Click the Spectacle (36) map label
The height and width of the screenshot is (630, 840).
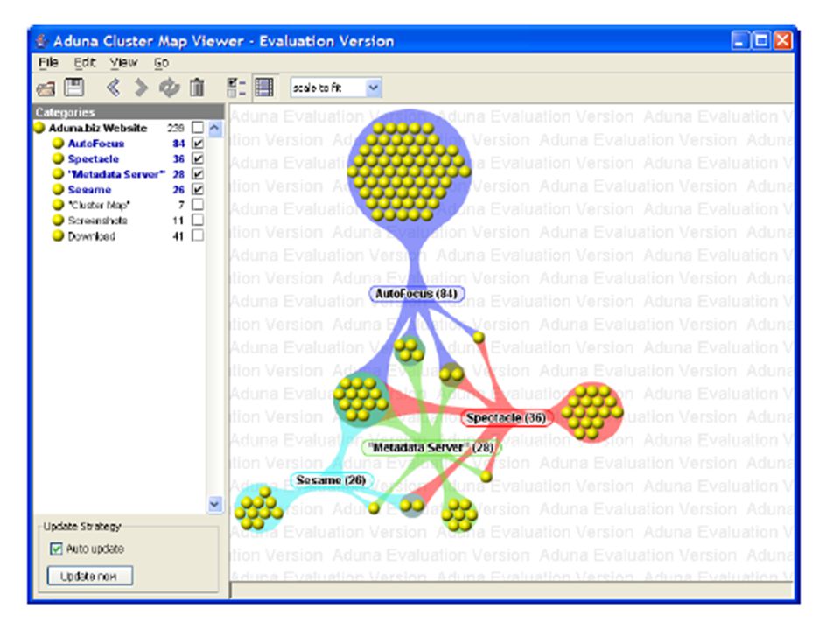(506, 418)
